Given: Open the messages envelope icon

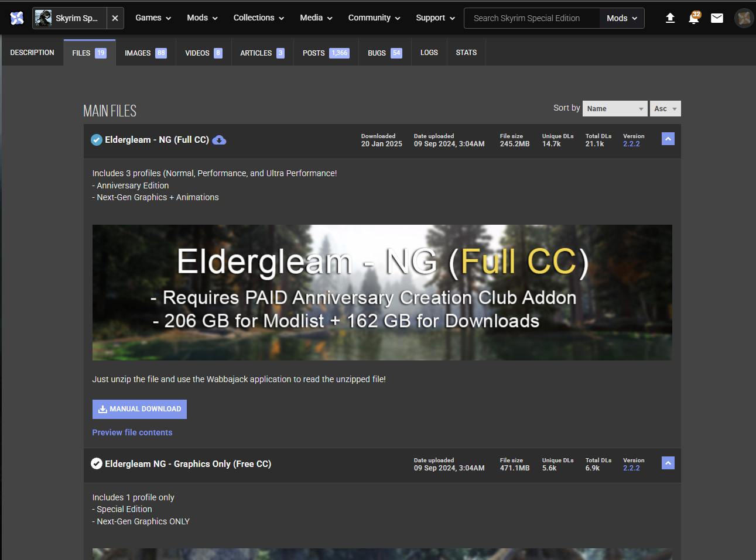Looking at the screenshot, I should click(x=717, y=18).
